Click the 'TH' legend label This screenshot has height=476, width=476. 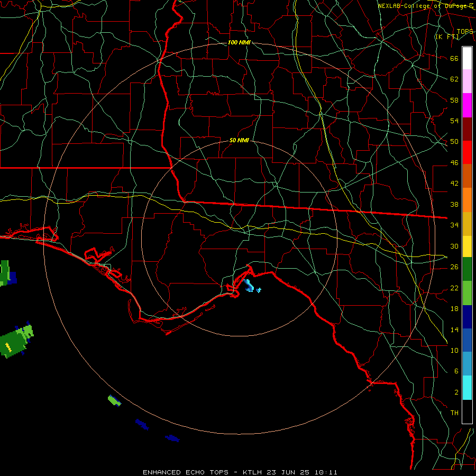[x=454, y=413]
